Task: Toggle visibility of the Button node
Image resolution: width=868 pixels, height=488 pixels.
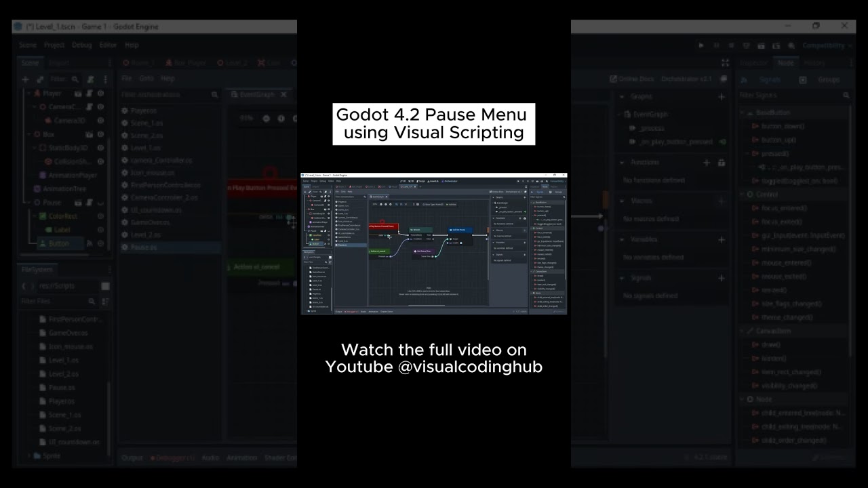Action: click(100, 243)
